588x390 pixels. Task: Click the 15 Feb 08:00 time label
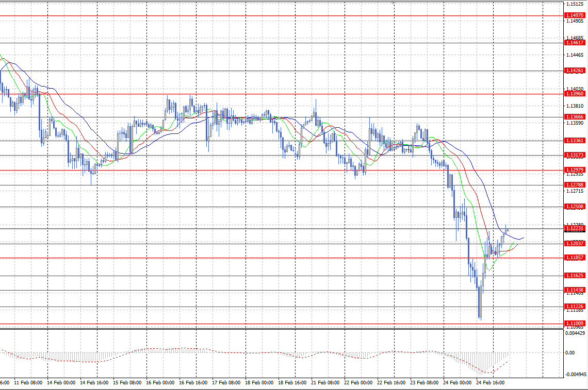click(x=127, y=383)
